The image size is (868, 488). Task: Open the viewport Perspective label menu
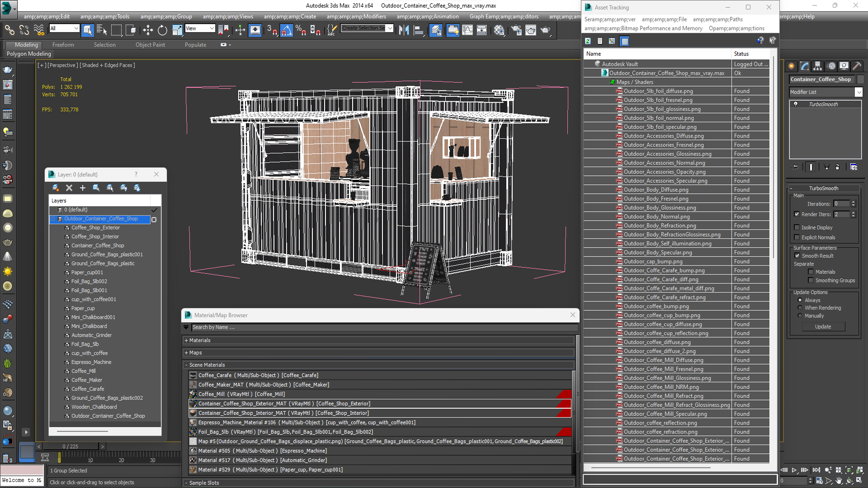pos(63,65)
